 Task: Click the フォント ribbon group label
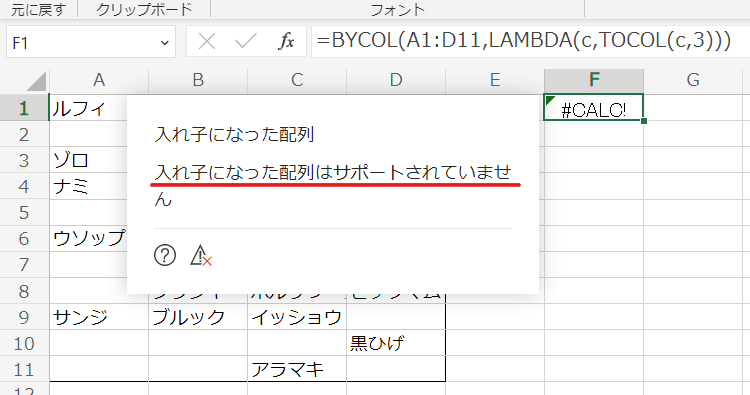398,9
